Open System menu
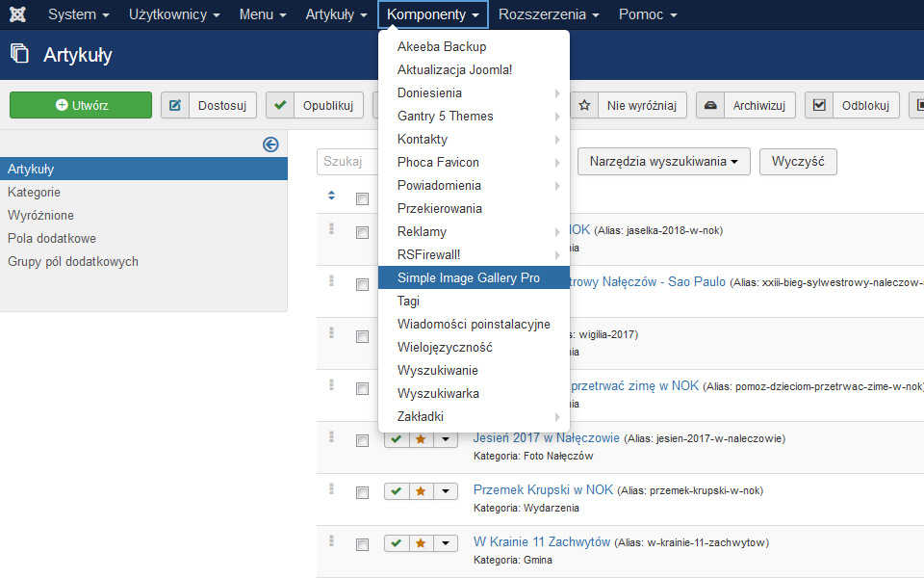This screenshot has height=578, width=924. tap(78, 14)
